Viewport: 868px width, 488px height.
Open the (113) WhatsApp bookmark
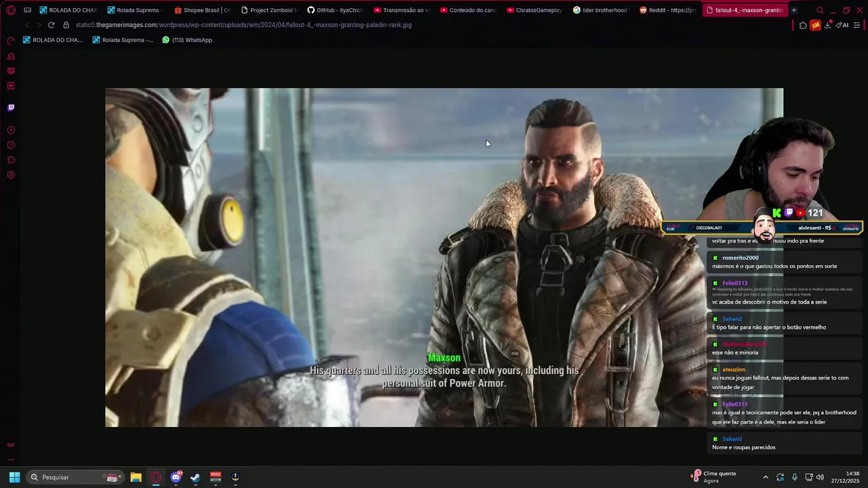click(x=187, y=40)
